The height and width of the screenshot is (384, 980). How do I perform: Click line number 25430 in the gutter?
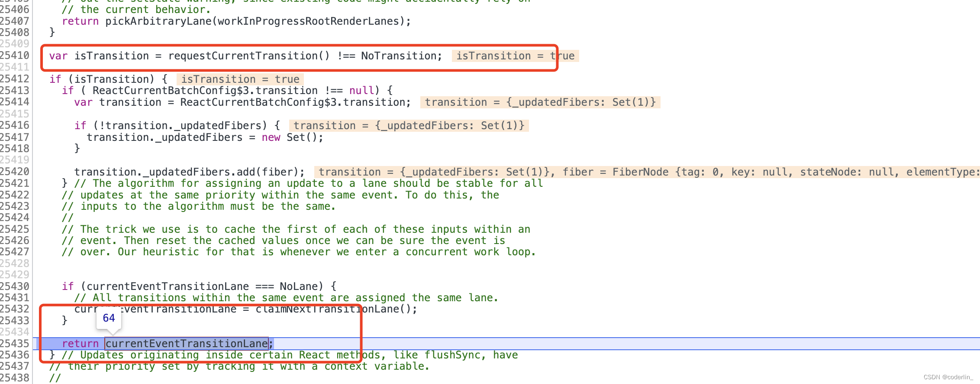[15, 286]
